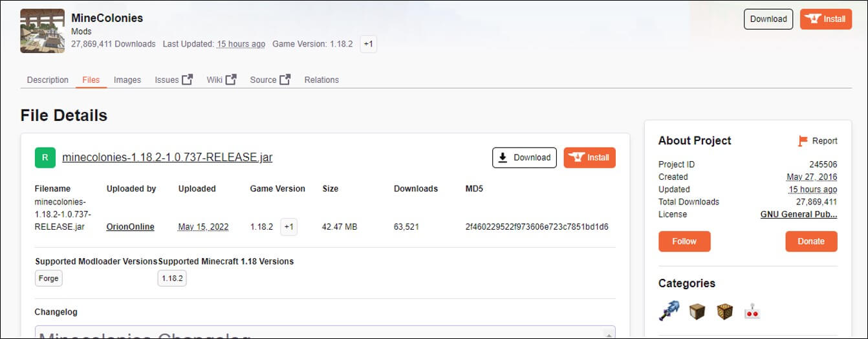Image resolution: width=868 pixels, height=339 pixels.
Task: Select the second crafting block category icon
Action: (x=724, y=311)
